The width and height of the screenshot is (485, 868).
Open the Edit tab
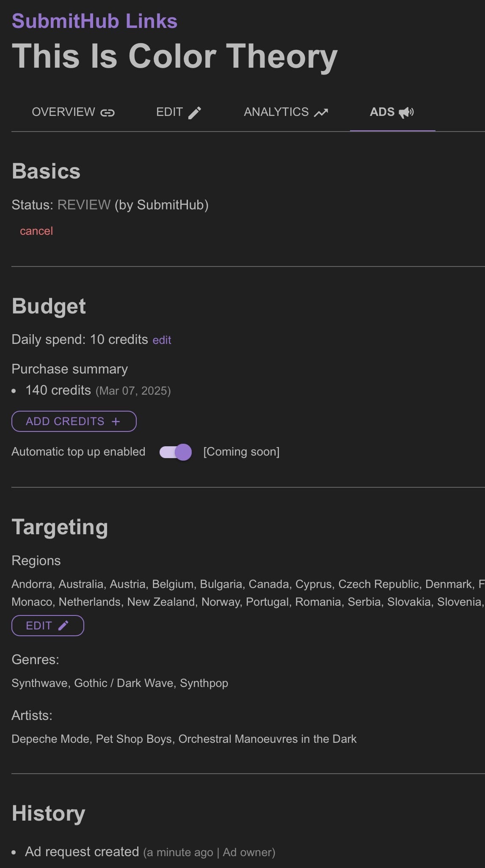point(179,112)
